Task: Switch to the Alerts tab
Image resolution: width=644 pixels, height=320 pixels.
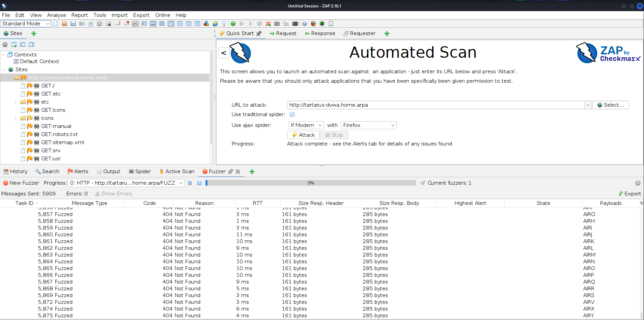Action: pyautogui.click(x=78, y=171)
